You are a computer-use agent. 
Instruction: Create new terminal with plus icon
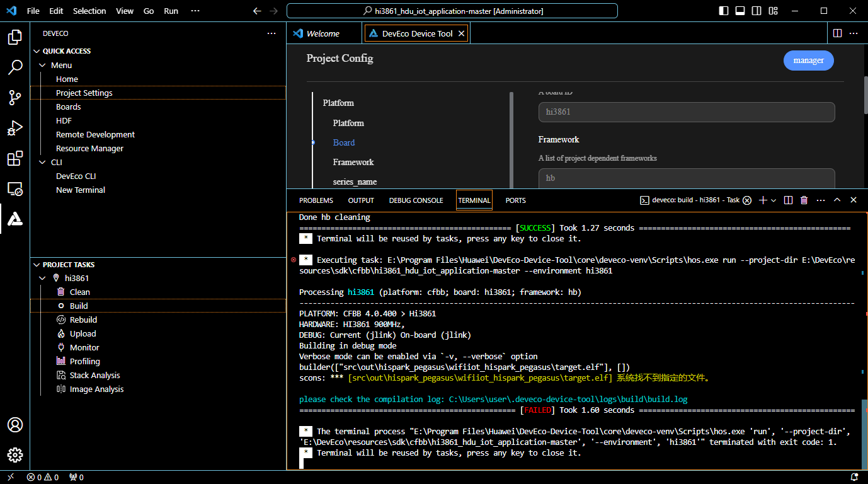(763, 200)
